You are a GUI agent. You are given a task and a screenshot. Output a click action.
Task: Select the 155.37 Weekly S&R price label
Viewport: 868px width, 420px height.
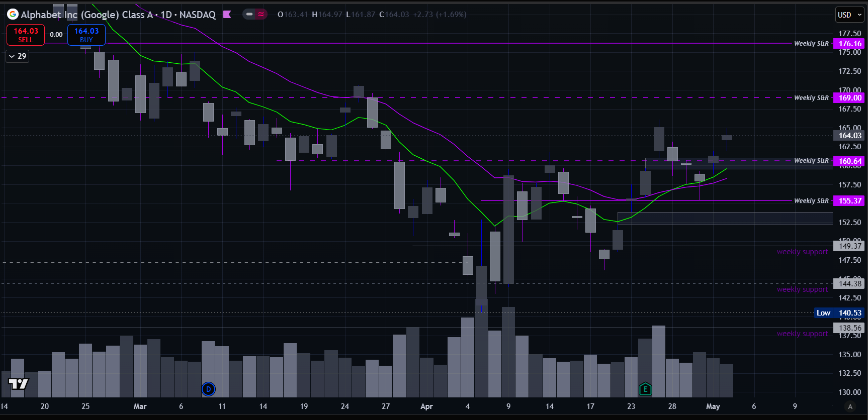(850, 201)
